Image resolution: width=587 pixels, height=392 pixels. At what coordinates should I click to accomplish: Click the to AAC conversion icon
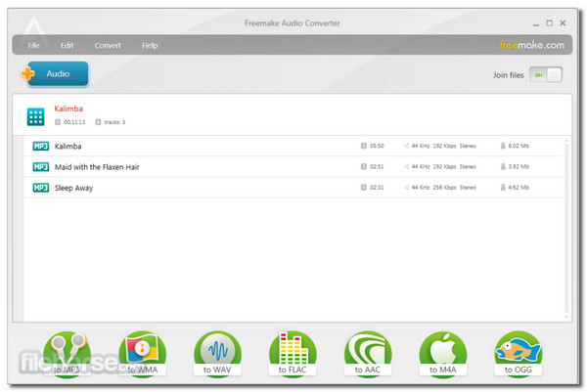coord(368,354)
